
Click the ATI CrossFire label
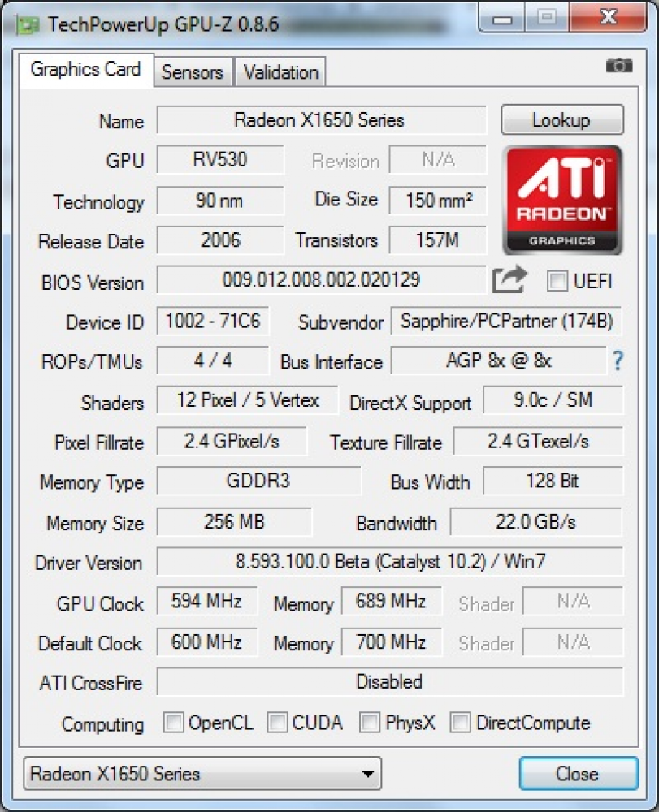[91, 683]
